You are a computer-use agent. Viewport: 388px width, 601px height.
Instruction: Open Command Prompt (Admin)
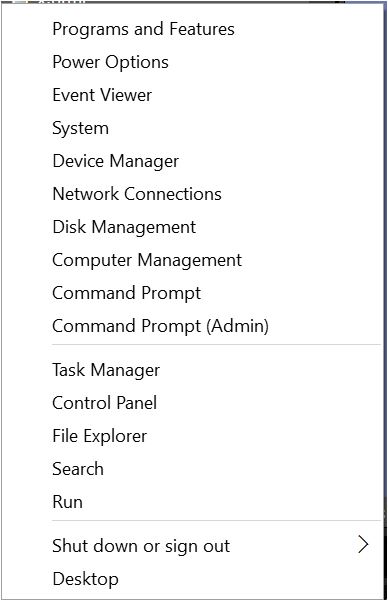160,326
